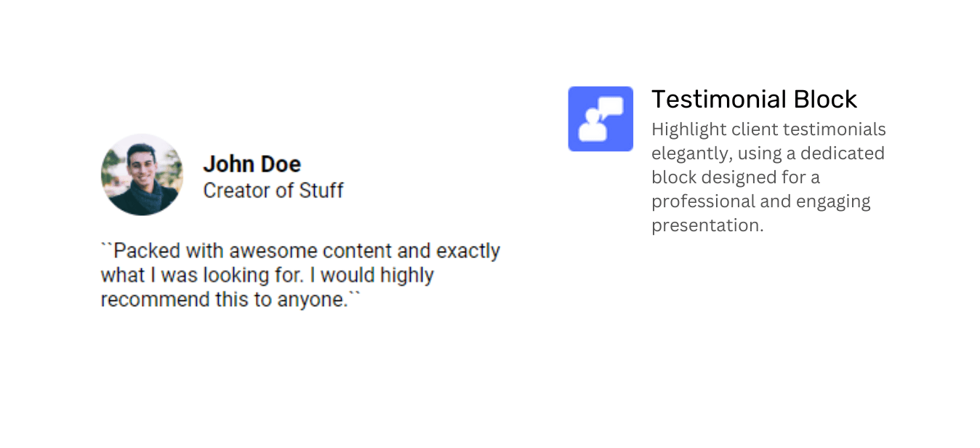Click the blue testimonial chat icon
The height and width of the screenshot is (448, 980).
point(601,119)
